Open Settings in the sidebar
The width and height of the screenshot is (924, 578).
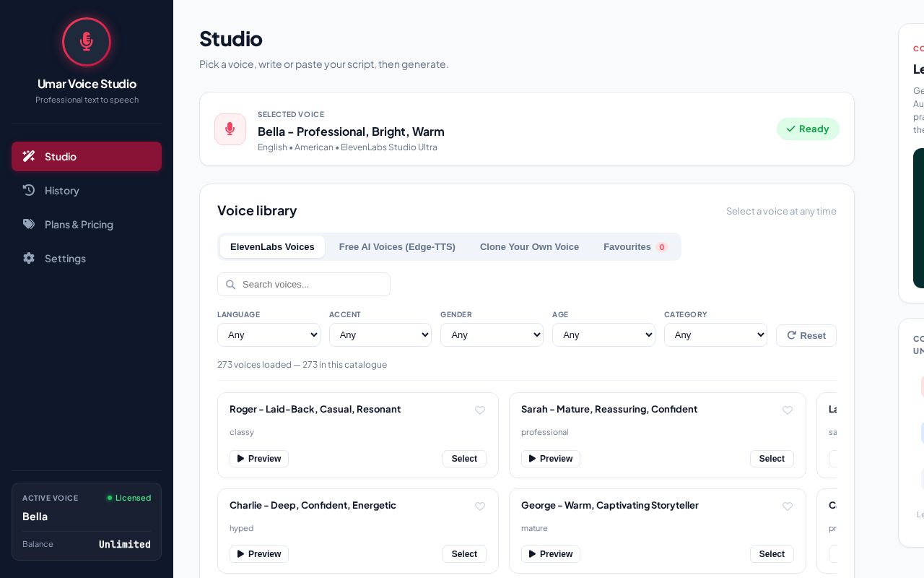click(x=87, y=258)
